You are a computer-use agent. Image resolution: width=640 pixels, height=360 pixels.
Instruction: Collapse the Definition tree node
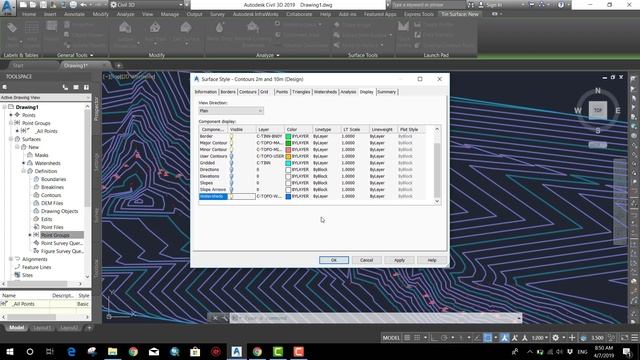click(x=24, y=171)
